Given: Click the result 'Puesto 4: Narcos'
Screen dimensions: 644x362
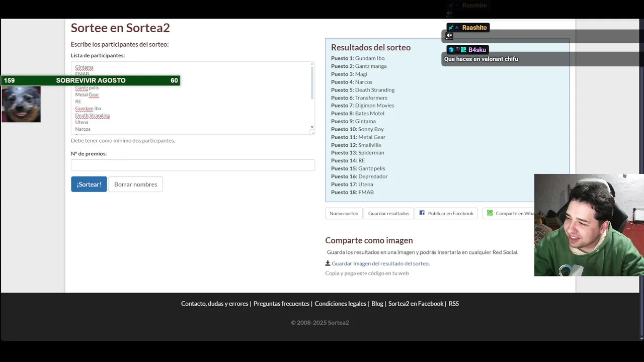Looking at the screenshot, I should 352,82.
